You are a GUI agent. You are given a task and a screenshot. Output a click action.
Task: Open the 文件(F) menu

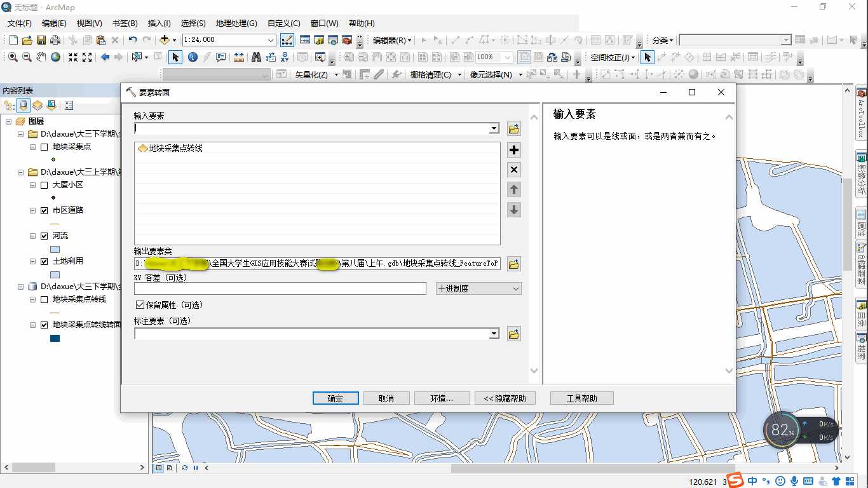pos(20,23)
